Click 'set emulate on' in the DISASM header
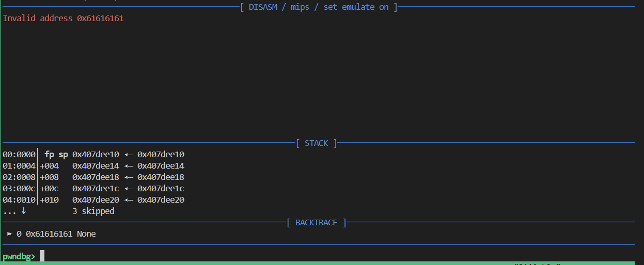This screenshot has height=265, width=644. 356,7
